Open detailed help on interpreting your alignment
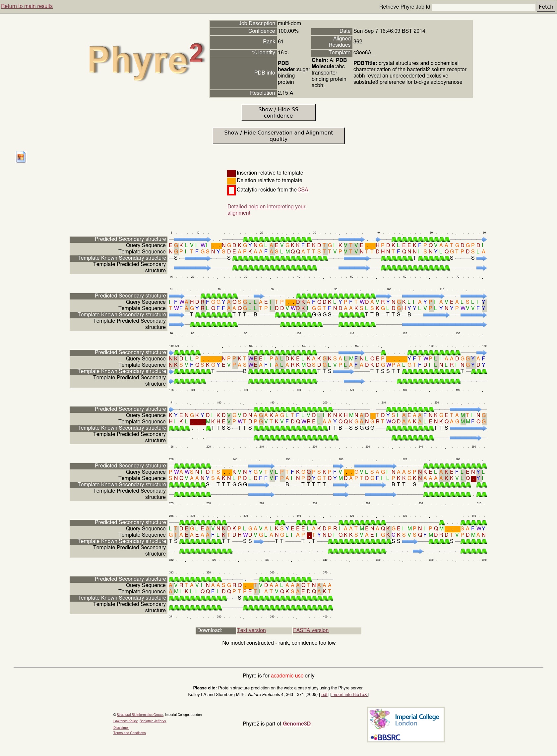557x756 pixels. pos(266,209)
